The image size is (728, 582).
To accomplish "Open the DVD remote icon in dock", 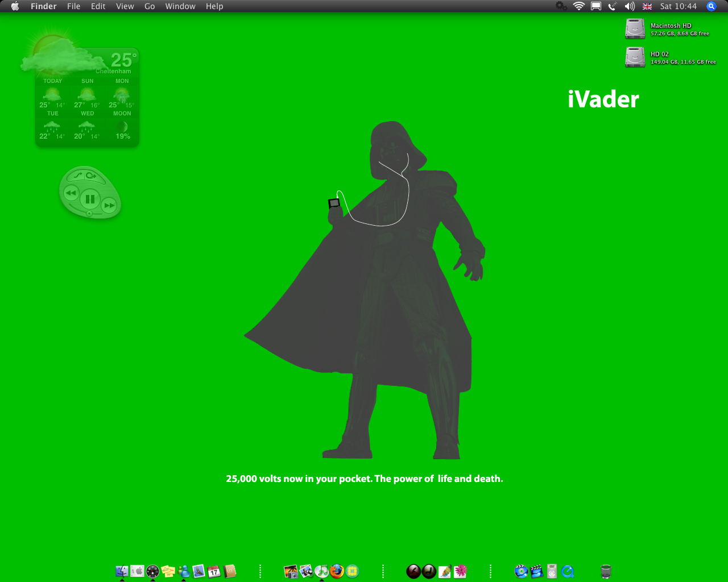I will (552, 571).
